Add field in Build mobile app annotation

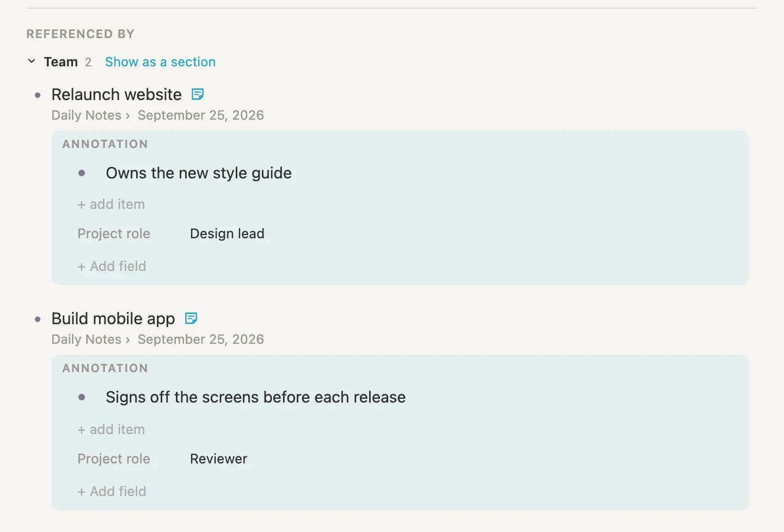[x=112, y=492]
